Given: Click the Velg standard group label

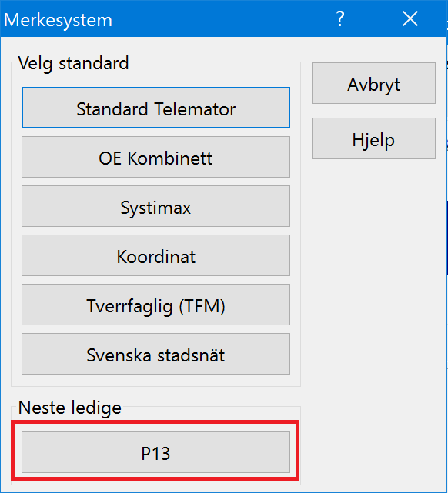Looking at the screenshot, I should 74,63.
